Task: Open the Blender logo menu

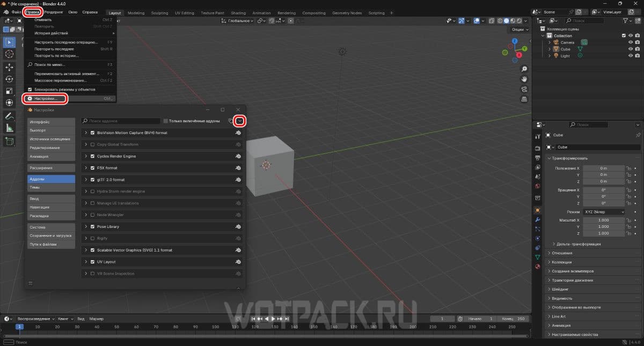Action: point(6,12)
